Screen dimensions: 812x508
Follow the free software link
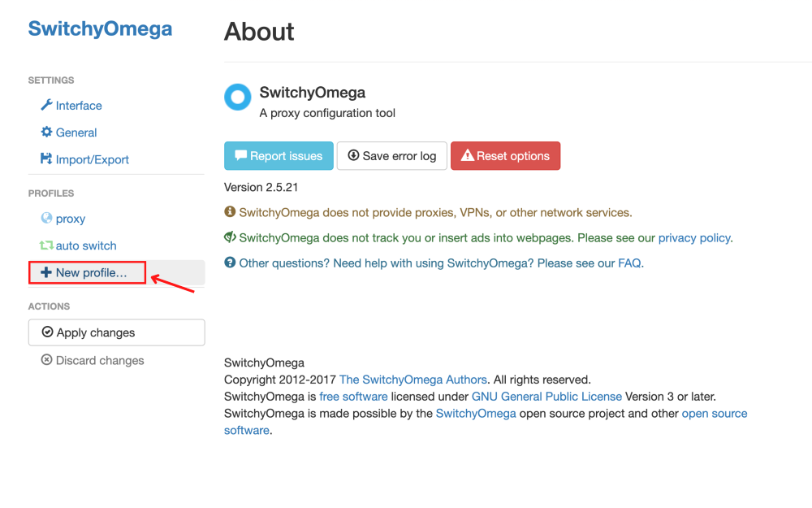353,396
